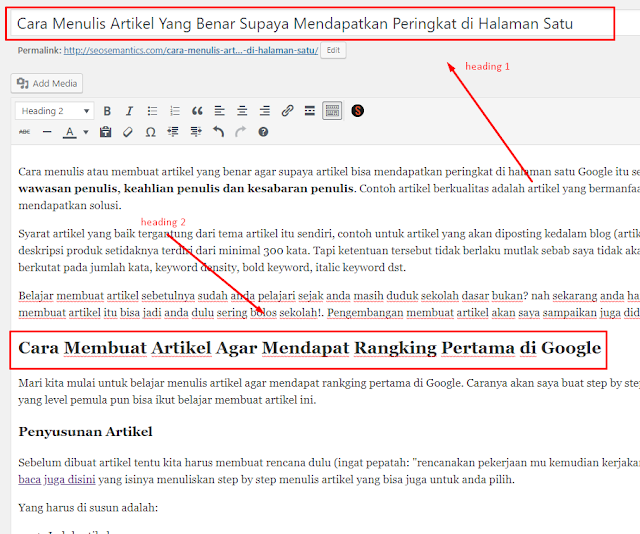The image size is (640, 534).
Task: Open the seosemantics.com permalink URL
Action: [x=191, y=50]
